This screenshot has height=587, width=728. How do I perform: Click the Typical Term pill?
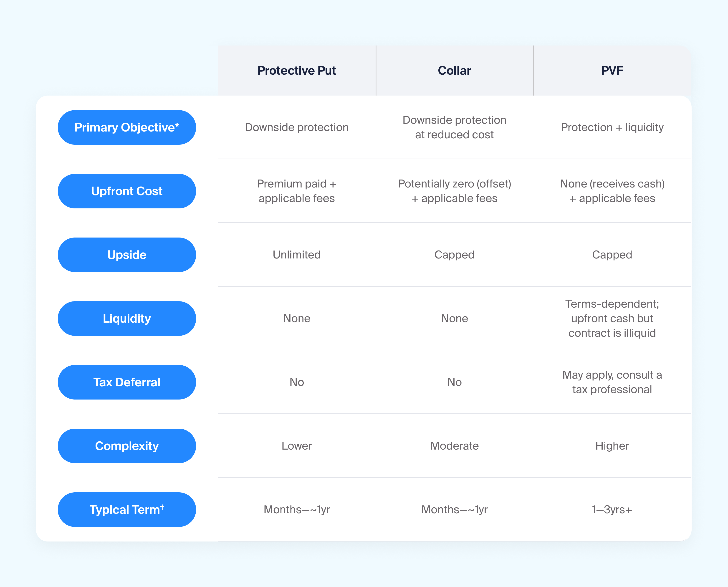click(x=127, y=510)
